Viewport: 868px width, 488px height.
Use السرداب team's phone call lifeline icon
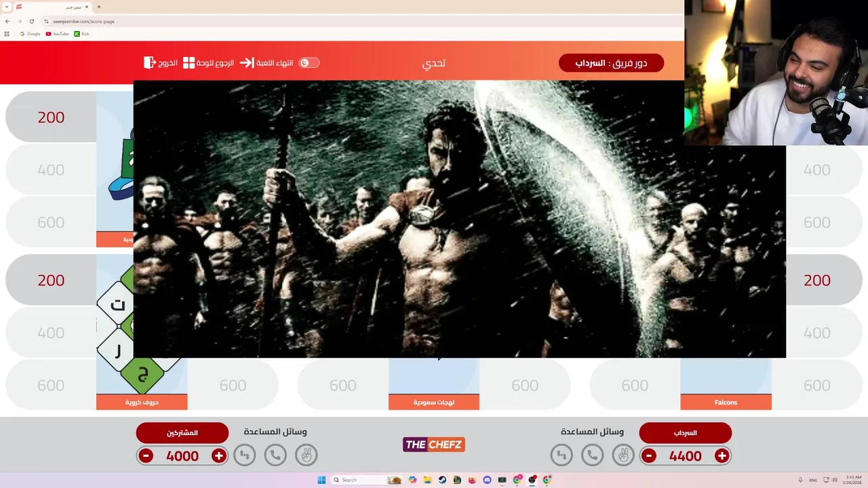593,455
